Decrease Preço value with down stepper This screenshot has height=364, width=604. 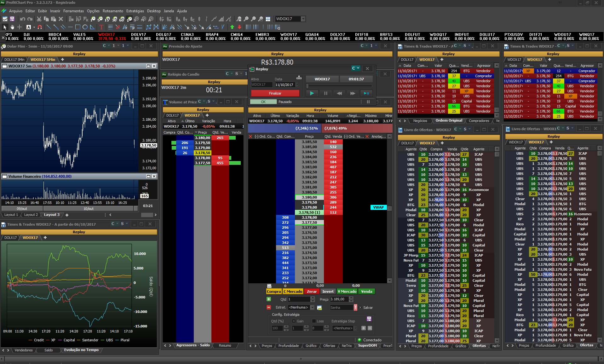pos(351,301)
